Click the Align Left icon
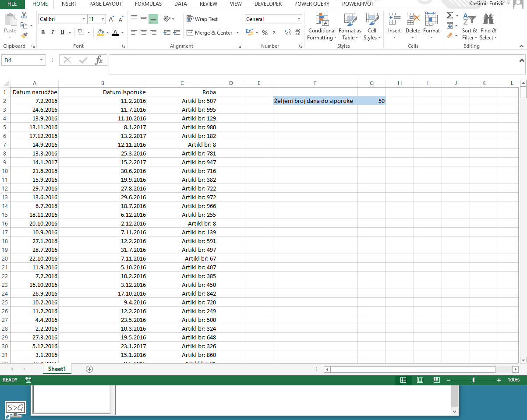Screen dimensions: 527x420 134,32
